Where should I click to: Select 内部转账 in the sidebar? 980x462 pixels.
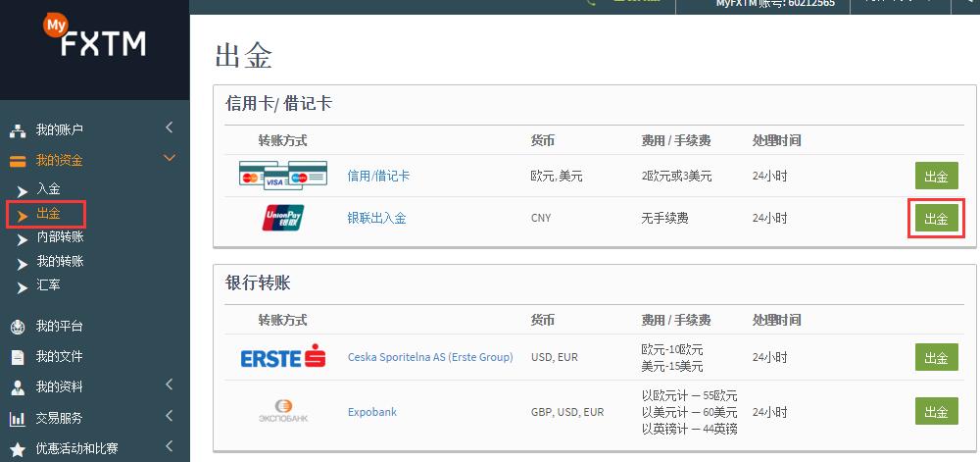[x=60, y=237]
